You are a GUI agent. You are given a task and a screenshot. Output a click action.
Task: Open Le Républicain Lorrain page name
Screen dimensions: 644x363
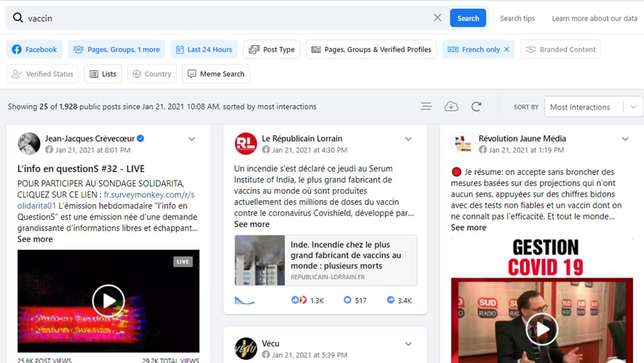302,138
